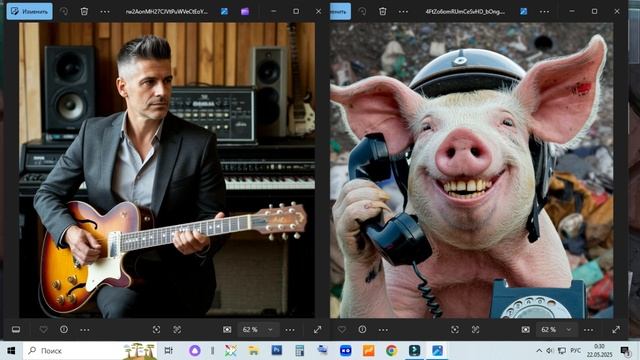
Task: Toggle the filmstrip at the left window's lower corner
Action: pos(16,329)
